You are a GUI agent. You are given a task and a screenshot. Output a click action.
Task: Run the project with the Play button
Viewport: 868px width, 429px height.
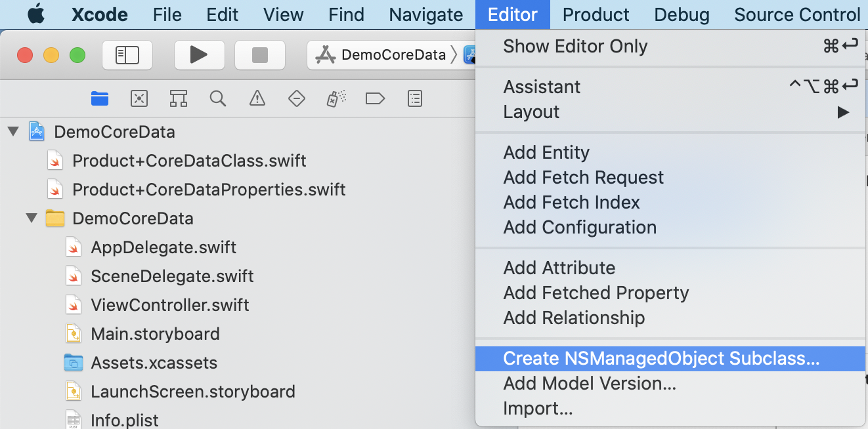coord(199,55)
